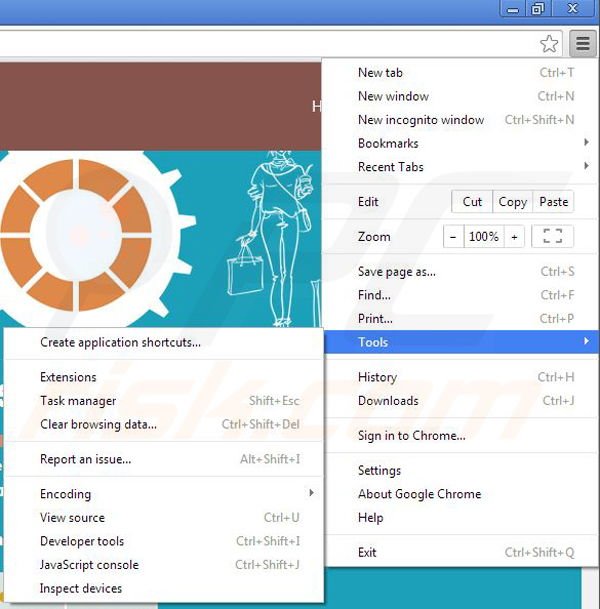Click the Paste button
This screenshot has width=600, height=609.
point(553,201)
